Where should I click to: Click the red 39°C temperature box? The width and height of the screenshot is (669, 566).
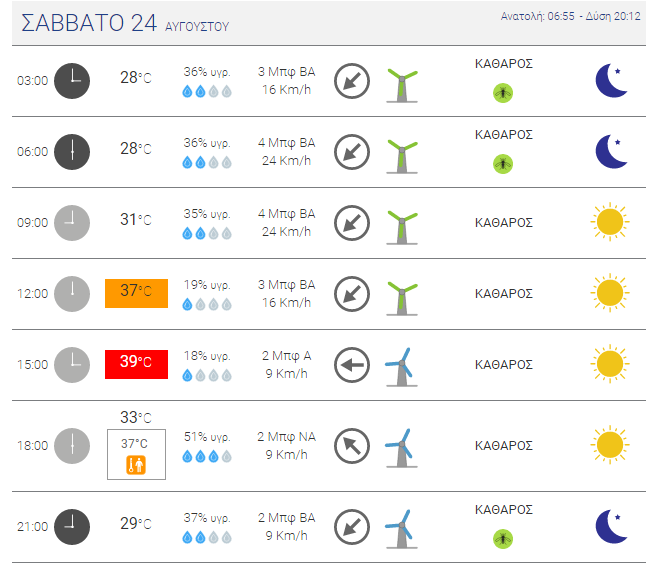click(137, 364)
